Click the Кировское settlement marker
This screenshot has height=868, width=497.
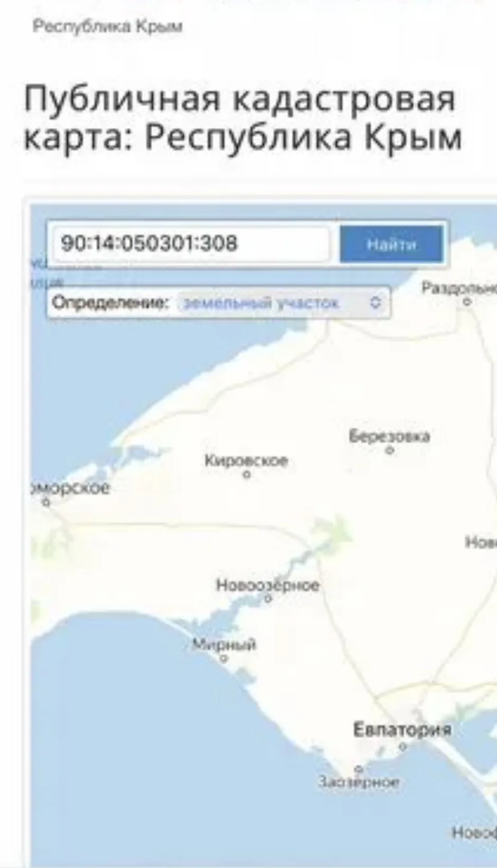(246, 474)
